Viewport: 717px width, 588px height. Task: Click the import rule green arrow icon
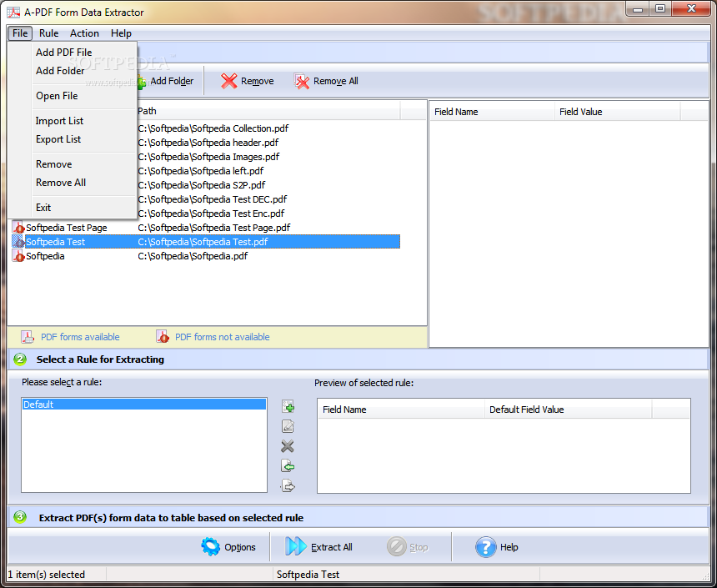(288, 466)
